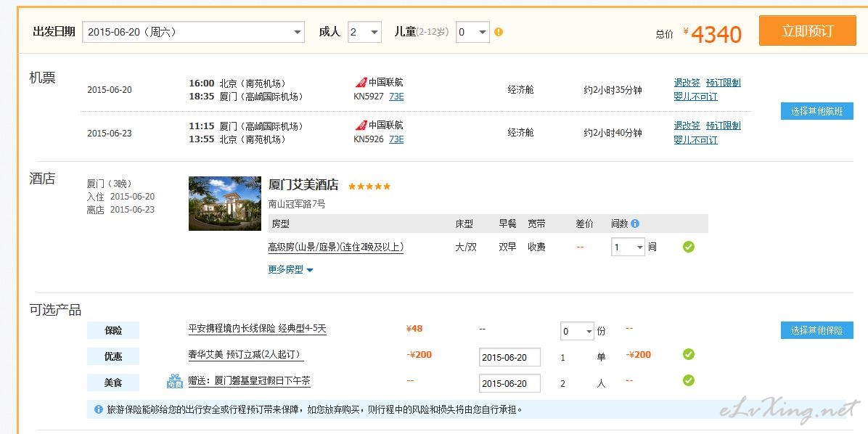Toggle the green check in the 优惠 row
Screen dimensions: 868x434
(688, 354)
